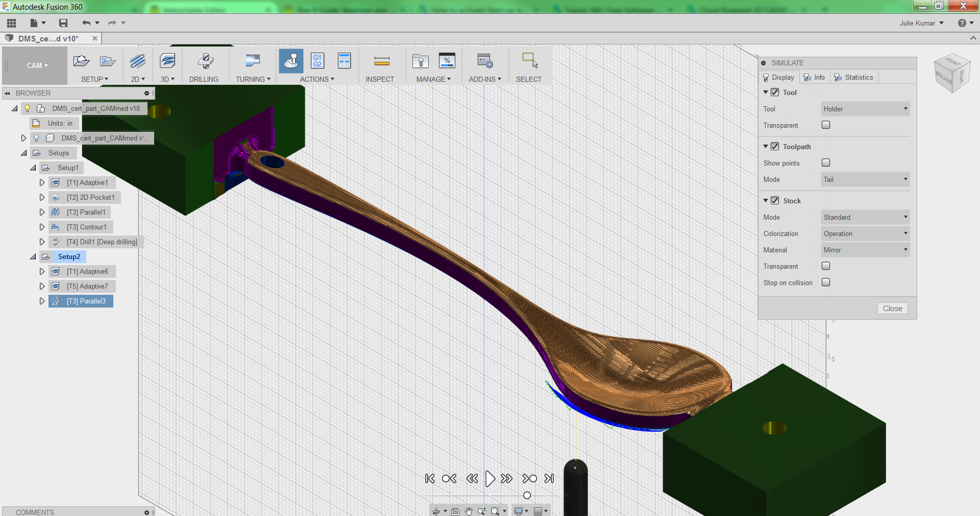Open the Help question mark menu
Screen dimensions: 980x516
pyautogui.click(x=966, y=23)
